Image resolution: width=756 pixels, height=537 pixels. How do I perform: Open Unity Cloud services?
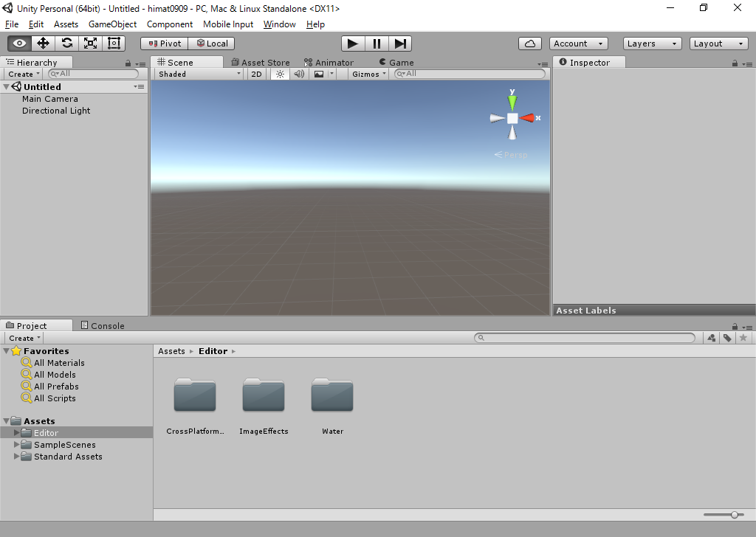(x=530, y=44)
